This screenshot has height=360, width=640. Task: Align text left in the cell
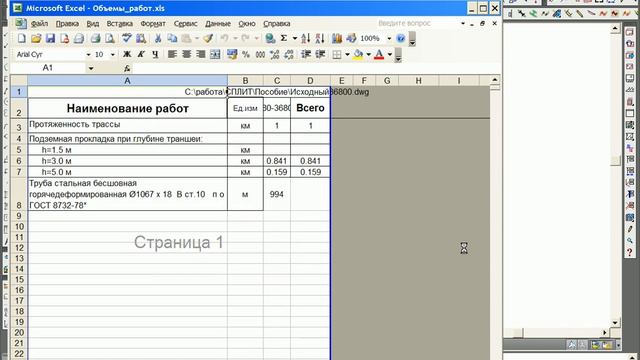point(172,54)
